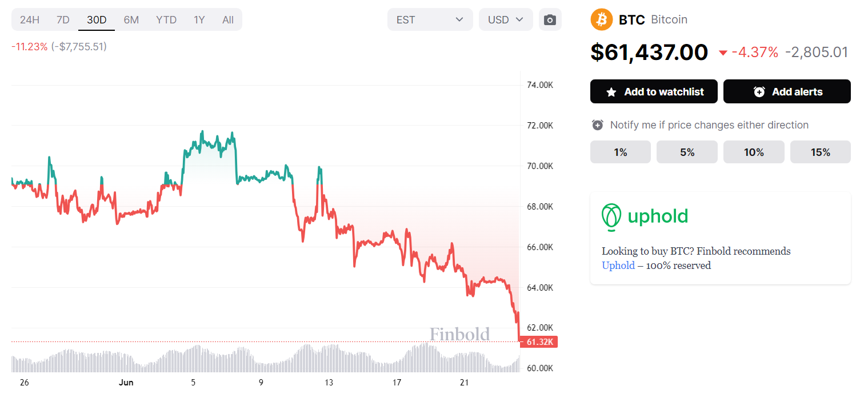Viewport: 868px width, 406px height.
Task: Click the camera screenshot icon
Action: click(550, 20)
